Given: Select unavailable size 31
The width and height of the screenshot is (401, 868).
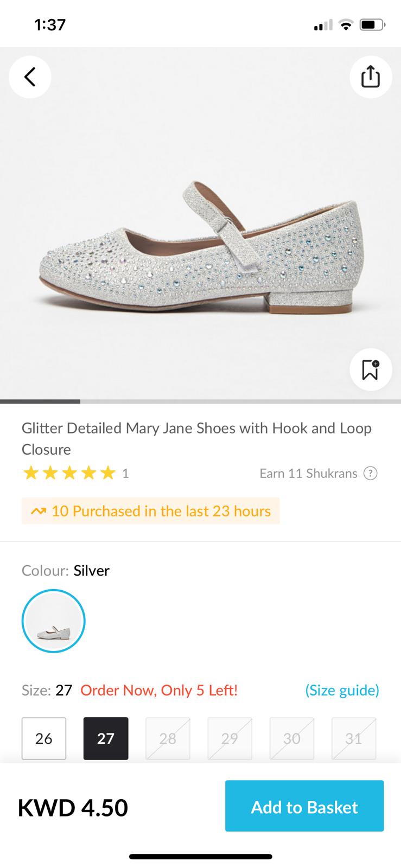Looking at the screenshot, I should (353, 738).
